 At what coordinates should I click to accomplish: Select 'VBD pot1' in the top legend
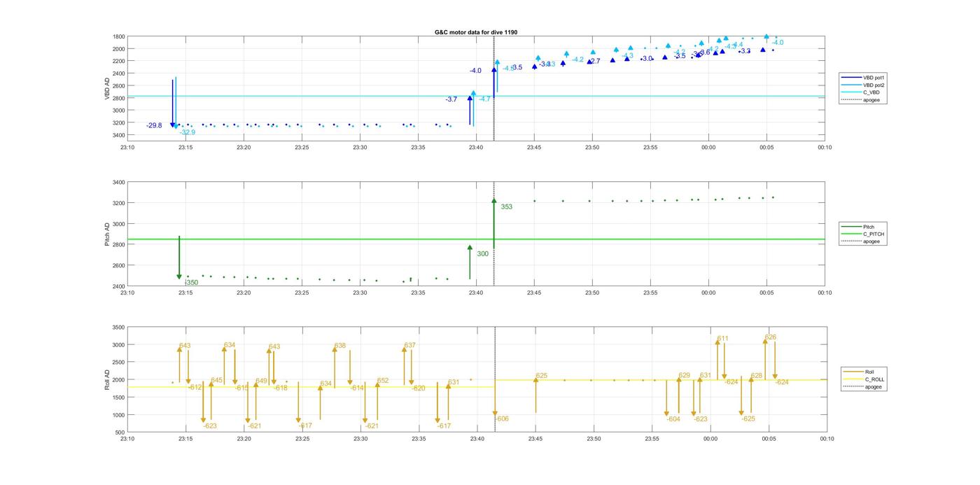(x=874, y=78)
